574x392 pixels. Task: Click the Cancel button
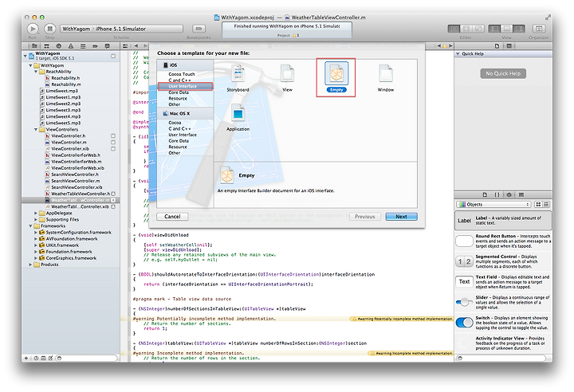click(172, 217)
